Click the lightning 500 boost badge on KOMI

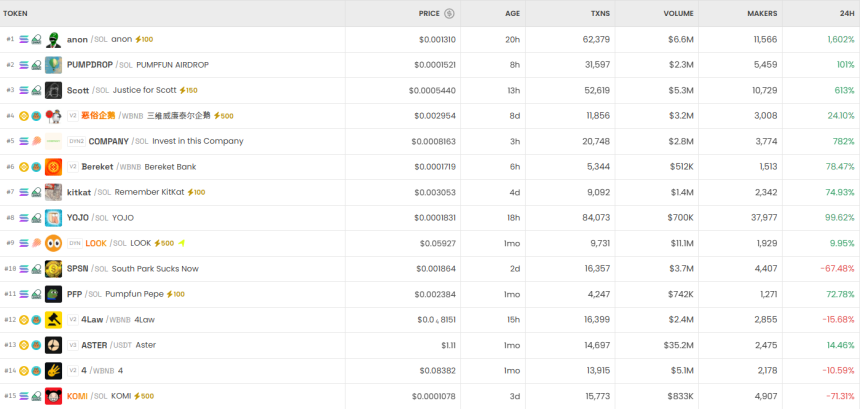pyautogui.click(x=143, y=396)
